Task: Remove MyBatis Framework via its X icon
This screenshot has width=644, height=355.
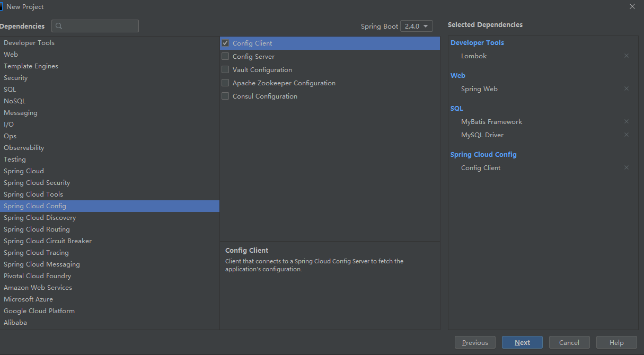Action: [627, 121]
